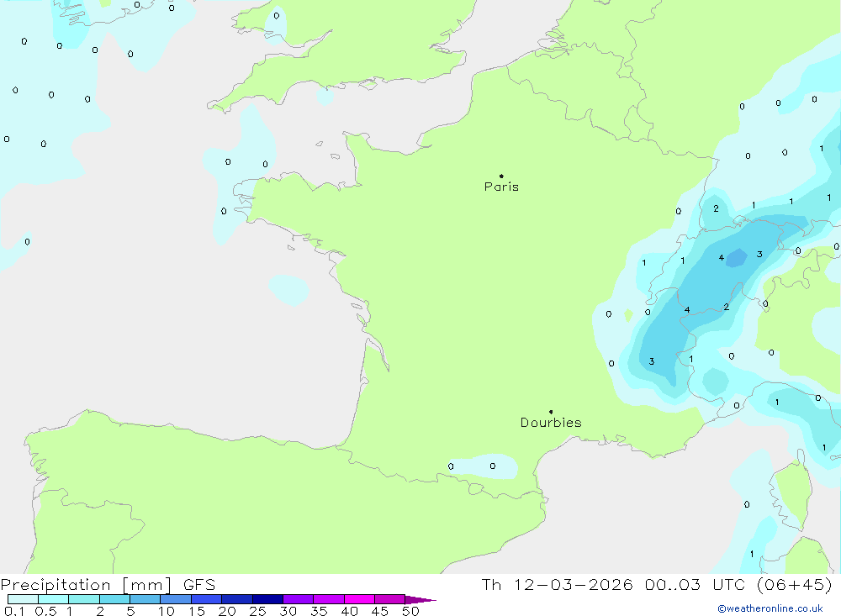Select the Paris location dot marker
Image resolution: width=841 pixels, height=616 pixels.
pos(501,176)
